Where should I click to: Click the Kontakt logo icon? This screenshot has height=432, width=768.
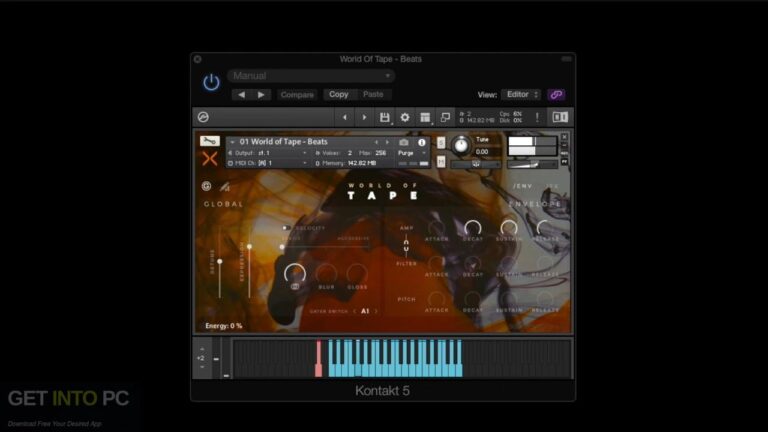pos(203,117)
